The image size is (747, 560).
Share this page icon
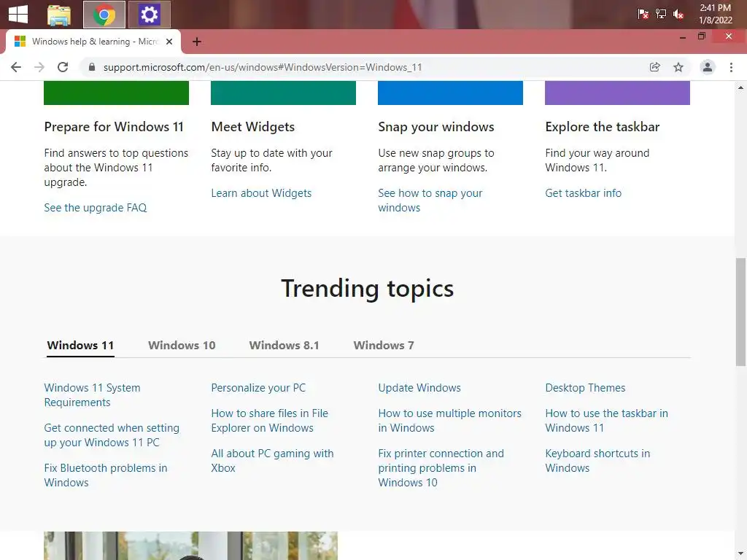pyautogui.click(x=655, y=67)
